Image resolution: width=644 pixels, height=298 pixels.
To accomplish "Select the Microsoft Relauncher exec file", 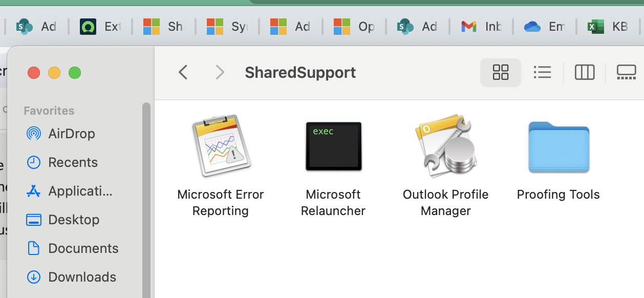I will (333, 146).
